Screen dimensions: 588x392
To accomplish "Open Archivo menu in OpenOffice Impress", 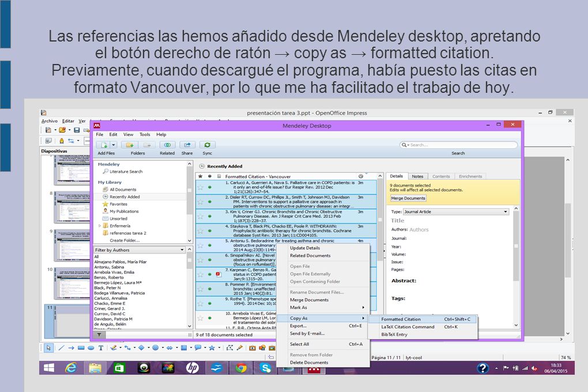I will [x=50, y=121].
